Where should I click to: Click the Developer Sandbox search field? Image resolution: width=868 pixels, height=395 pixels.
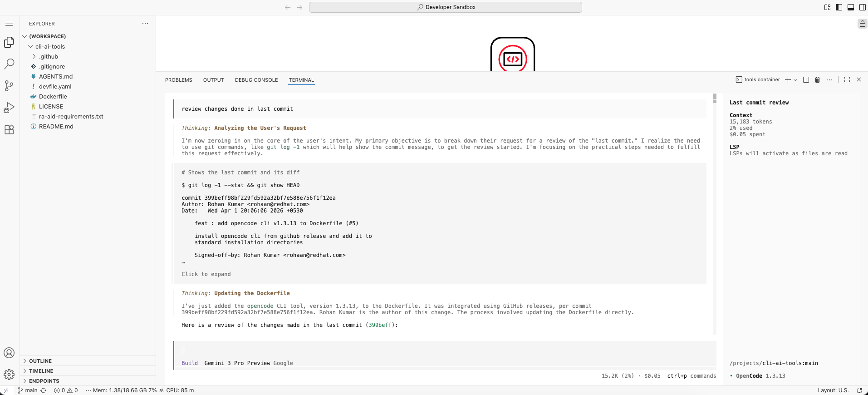445,7
